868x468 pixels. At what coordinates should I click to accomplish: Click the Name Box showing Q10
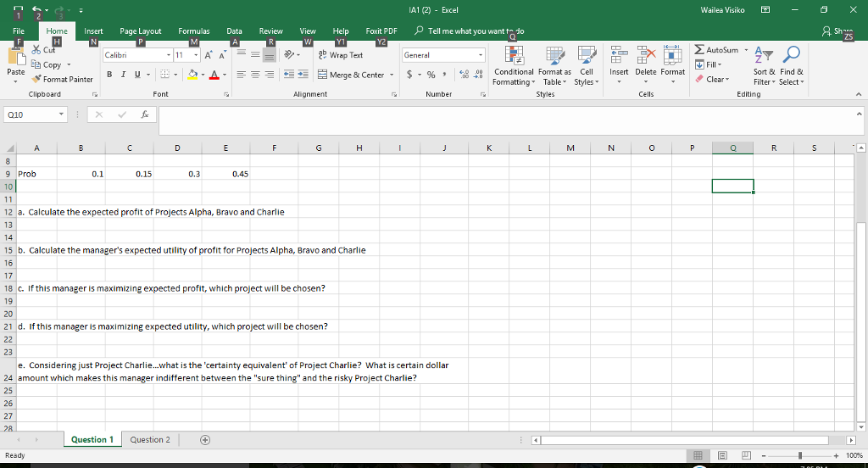pos(31,114)
